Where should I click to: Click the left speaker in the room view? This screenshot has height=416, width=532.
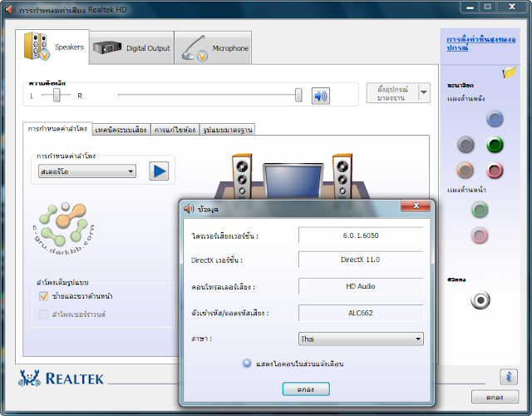pyautogui.click(x=242, y=176)
